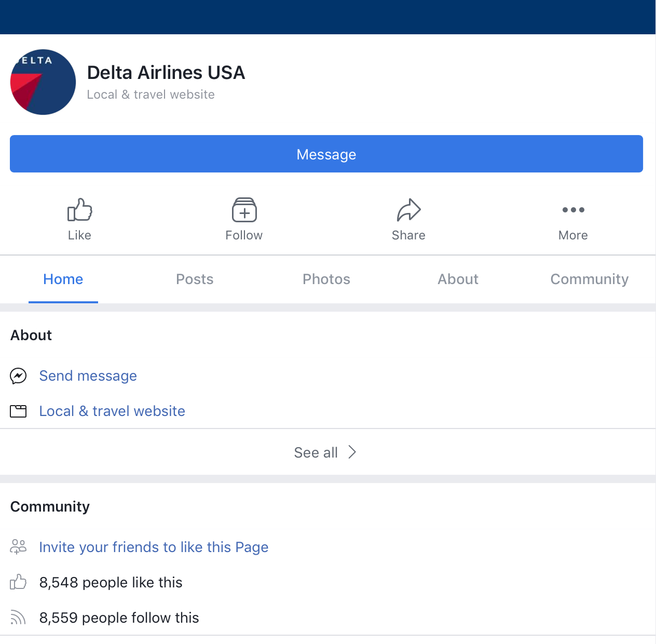Click the page category icon in About
This screenshot has width=656, height=644.
[x=18, y=411]
